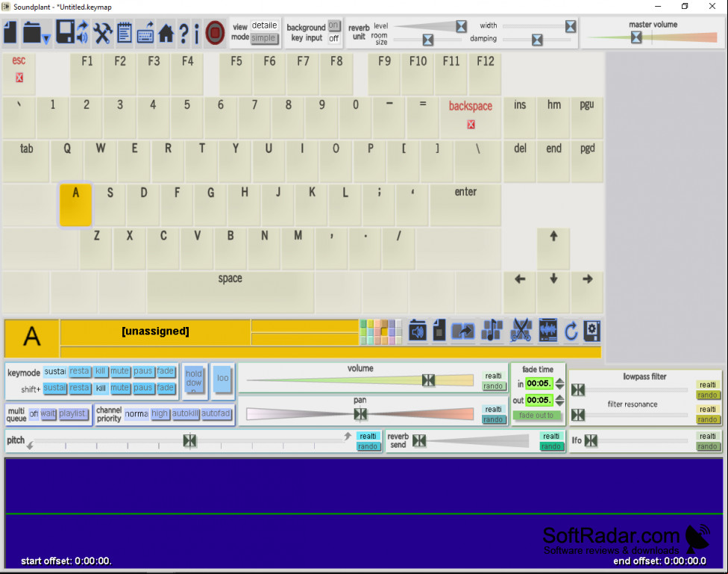This screenshot has height=574, width=728.
Task: Toggle the volume random button
Action: tap(493, 386)
